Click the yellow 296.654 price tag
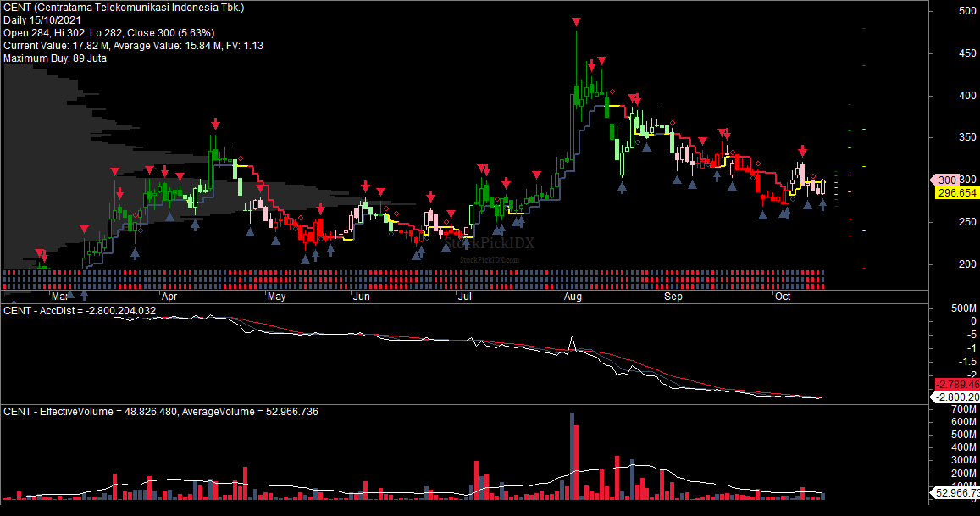The height and width of the screenshot is (516, 980). coord(956,192)
